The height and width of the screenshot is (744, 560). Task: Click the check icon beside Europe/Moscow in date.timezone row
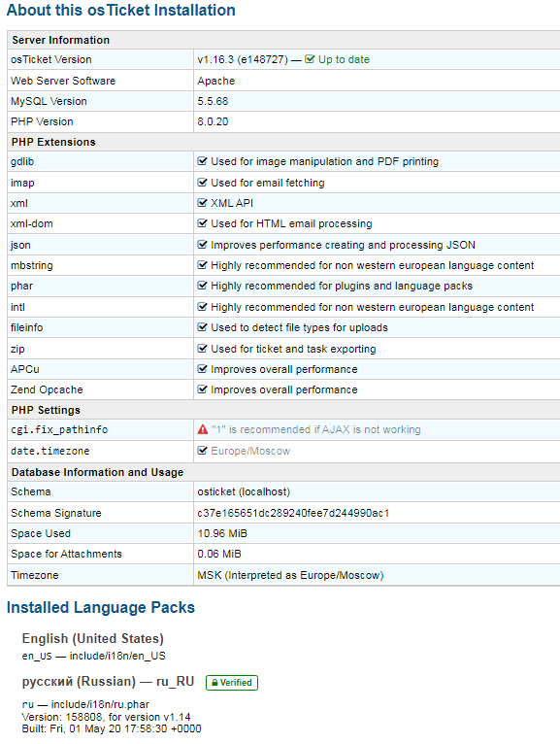coord(202,451)
